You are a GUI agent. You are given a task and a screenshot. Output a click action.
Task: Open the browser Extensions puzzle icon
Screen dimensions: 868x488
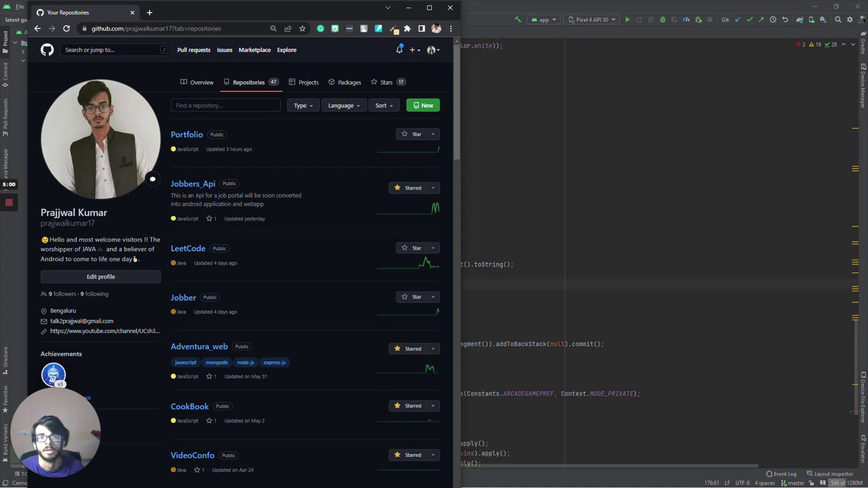(407, 28)
